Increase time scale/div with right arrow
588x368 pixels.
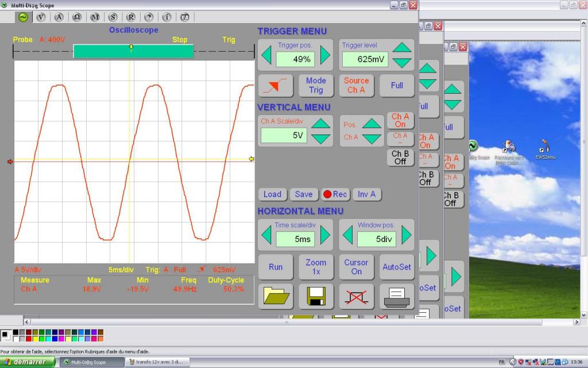click(325, 235)
